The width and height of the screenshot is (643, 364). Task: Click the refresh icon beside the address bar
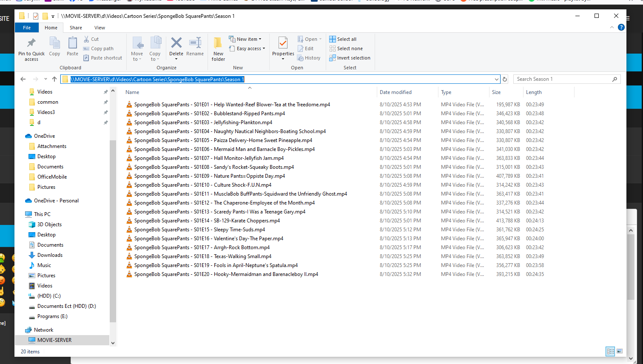click(x=505, y=79)
